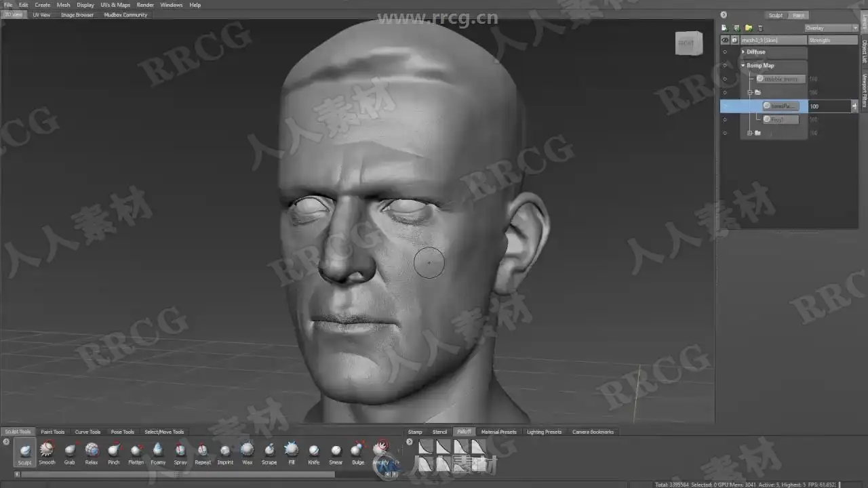Select the Sculpt brush tool
Screen dimensions: 868x488
pos(25,452)
